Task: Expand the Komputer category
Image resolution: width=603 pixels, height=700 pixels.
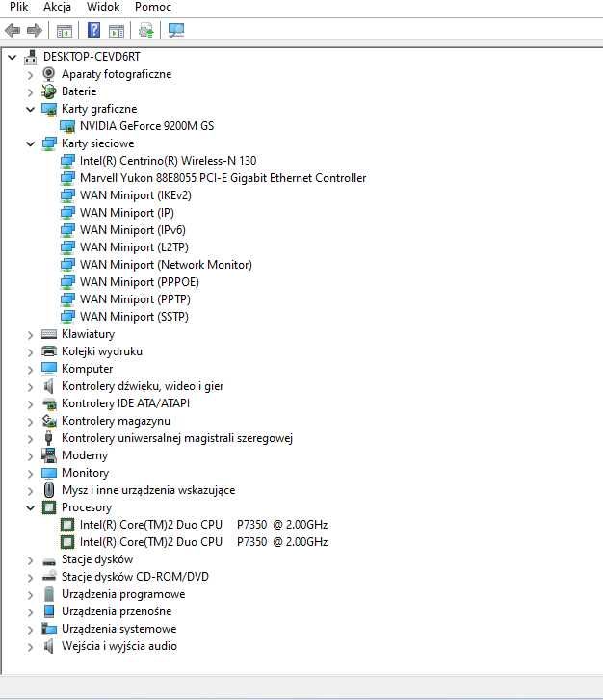Action: 30,369
